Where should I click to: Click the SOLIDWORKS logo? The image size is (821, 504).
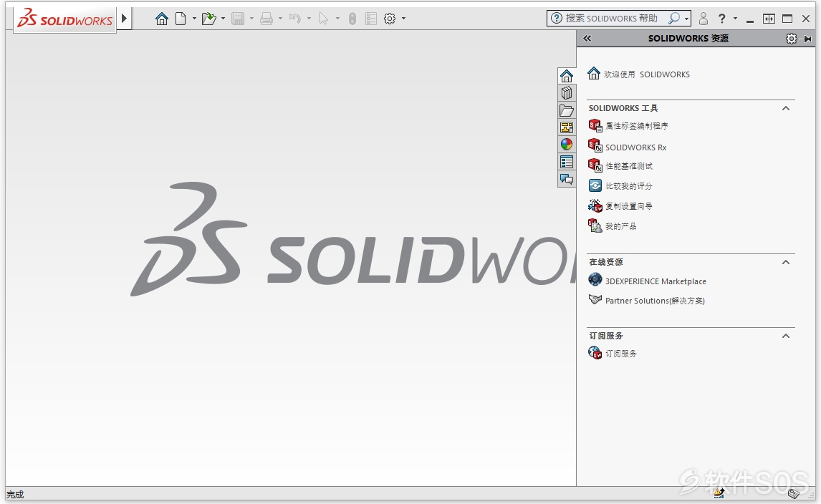click(x=65, y=19)
